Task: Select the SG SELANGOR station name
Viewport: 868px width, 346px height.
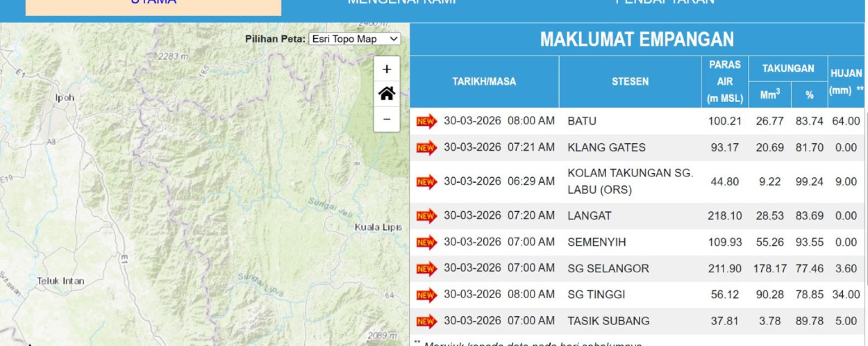Action: [608, 269]
